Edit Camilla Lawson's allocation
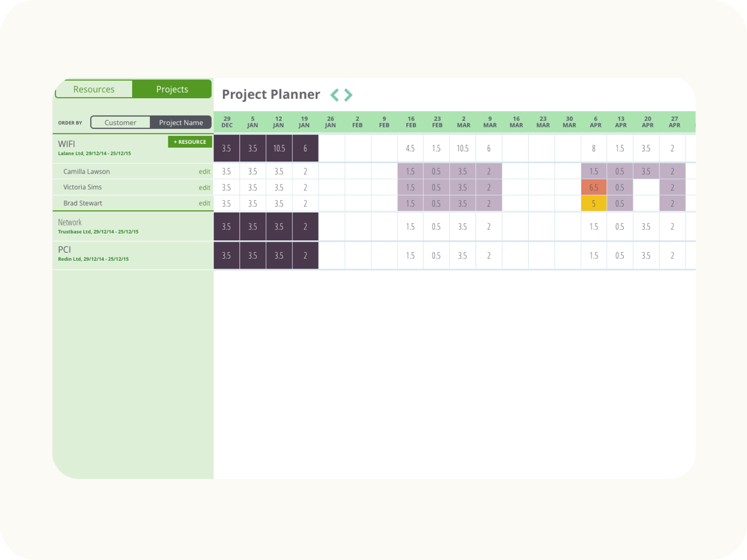Screen dimensions: 747x560 [x=204, y=171]
